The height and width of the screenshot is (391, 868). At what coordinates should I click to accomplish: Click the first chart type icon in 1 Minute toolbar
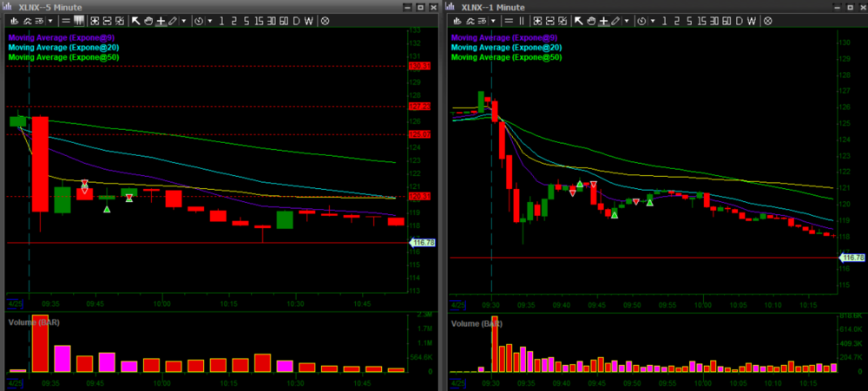(457, 20)
